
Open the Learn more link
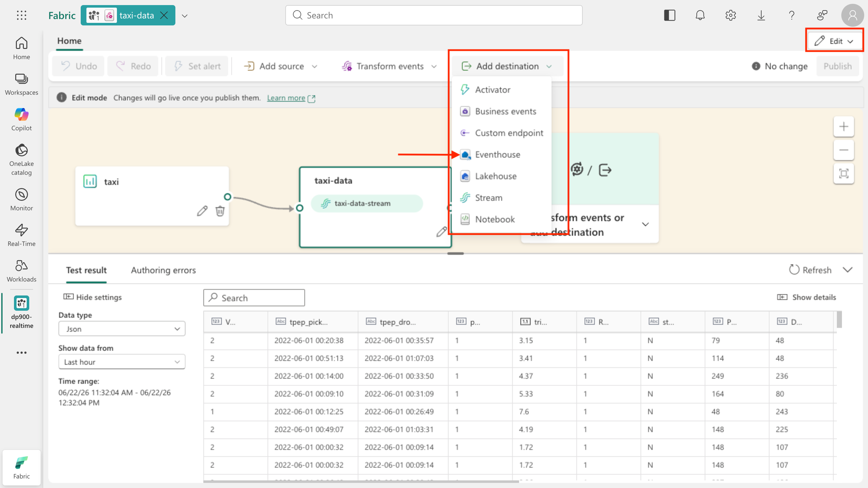[286, 98]
